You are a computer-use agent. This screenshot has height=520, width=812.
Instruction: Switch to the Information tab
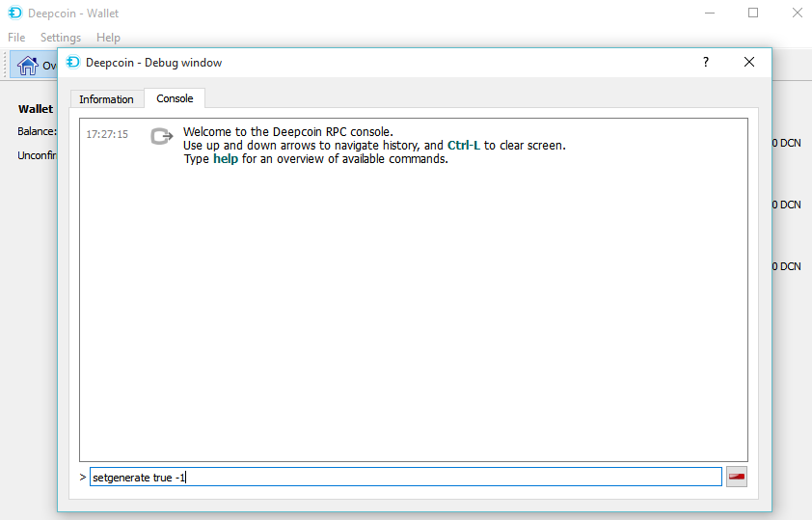pyautogui.click(x=106, y=99)
